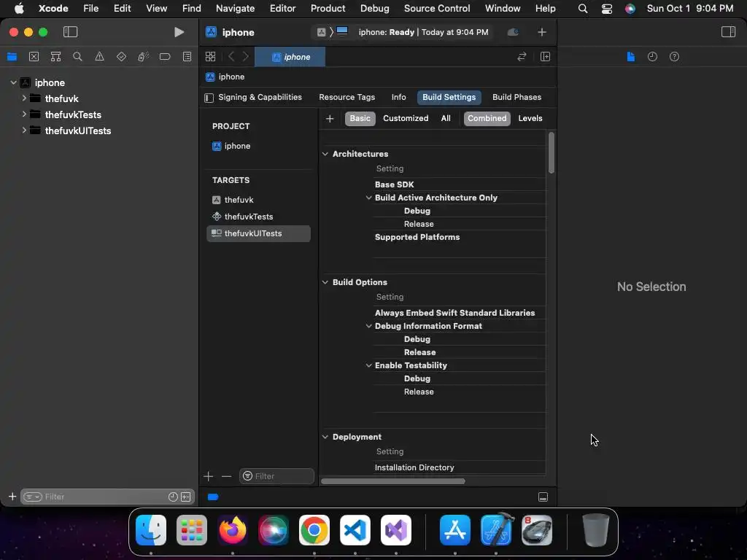The image size is (747, 560).
Task: Toggle the navigator sidebar button
Action: point(71,32)
